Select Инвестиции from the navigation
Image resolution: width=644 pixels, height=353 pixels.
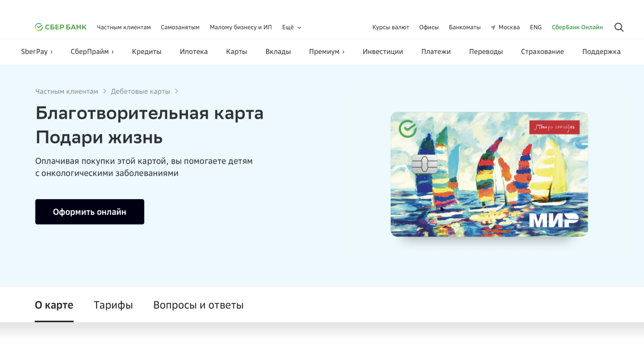pyautogui.click(x=383, y=52)
